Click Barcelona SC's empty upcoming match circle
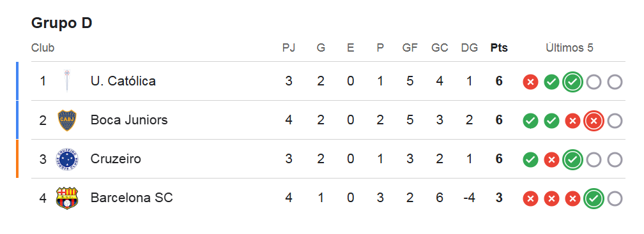The height and width of the screenshot is (234, 644). pos(615,199)
